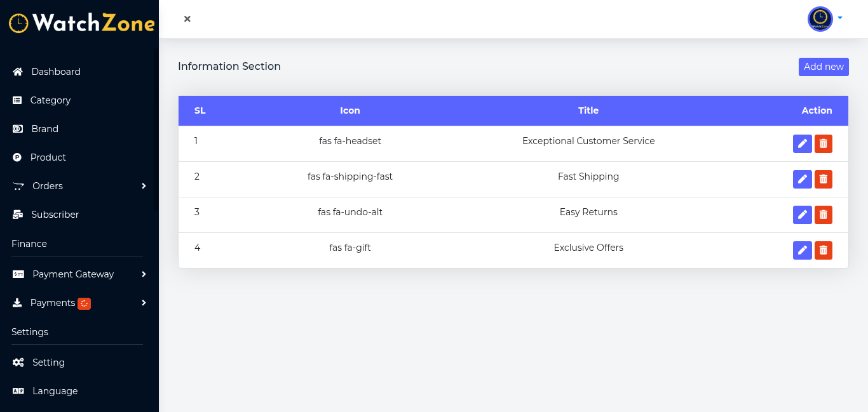Expand the Orders submenu
868x412 pixels.
coord(144,186)
